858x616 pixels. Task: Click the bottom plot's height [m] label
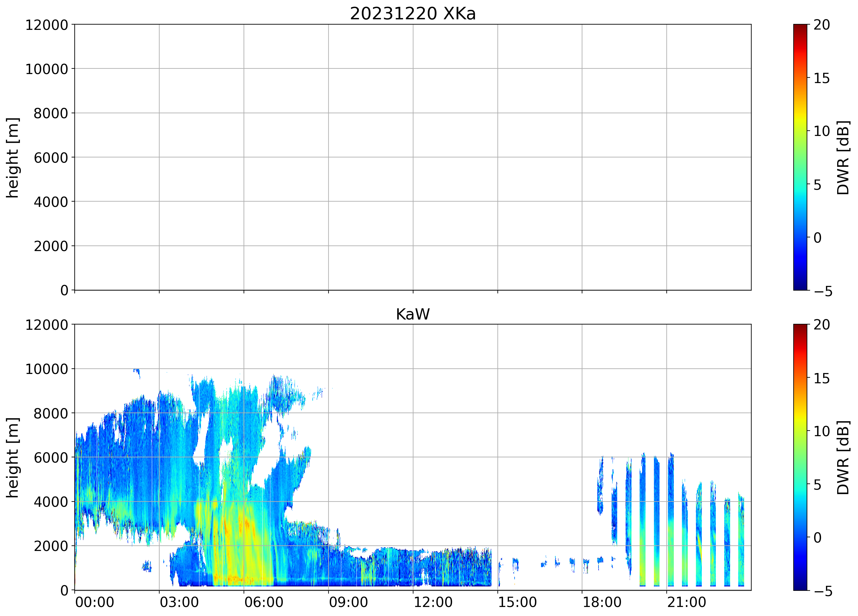[12, 457]
